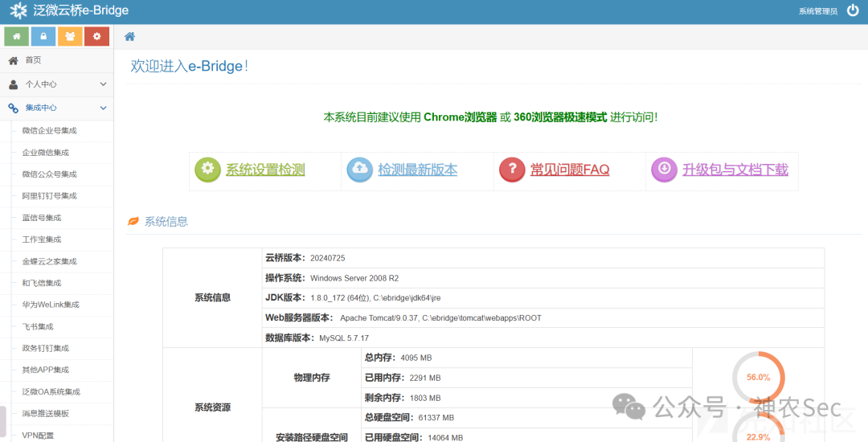Image resolution: width=868 pixels, height=442 pixels.
Task: Click the 常见问题FAQ link
Action: point(570,170)
